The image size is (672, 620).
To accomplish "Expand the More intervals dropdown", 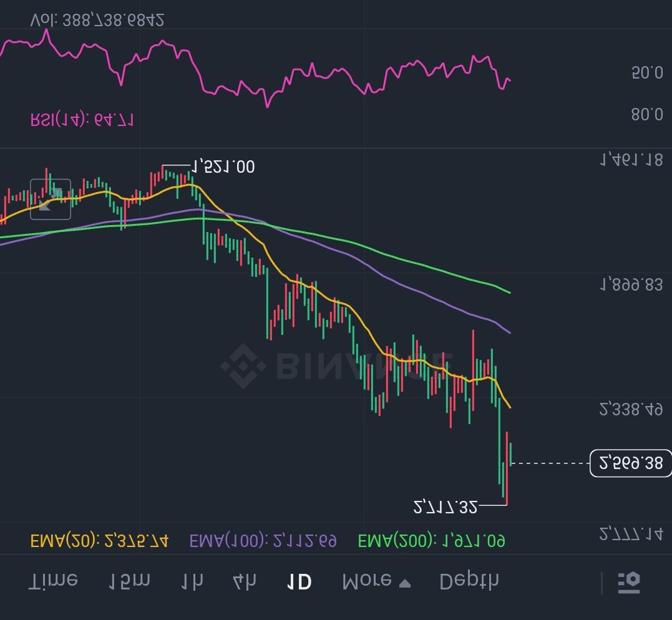I will pos(376,581).
